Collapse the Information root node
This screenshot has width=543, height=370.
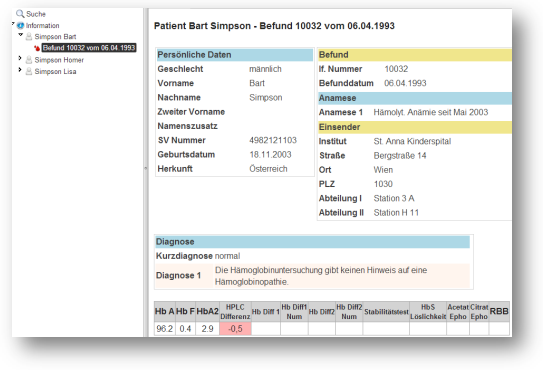(x=13, y=24)
